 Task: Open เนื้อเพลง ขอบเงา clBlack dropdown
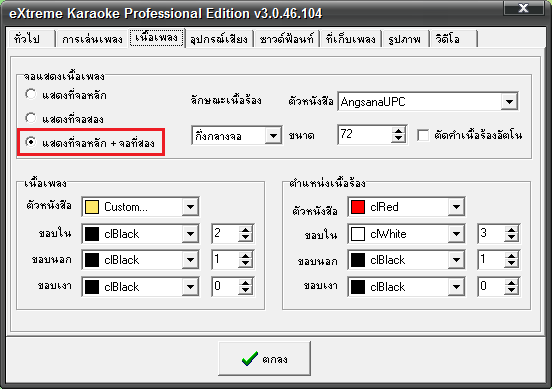(x=190, y=287)
